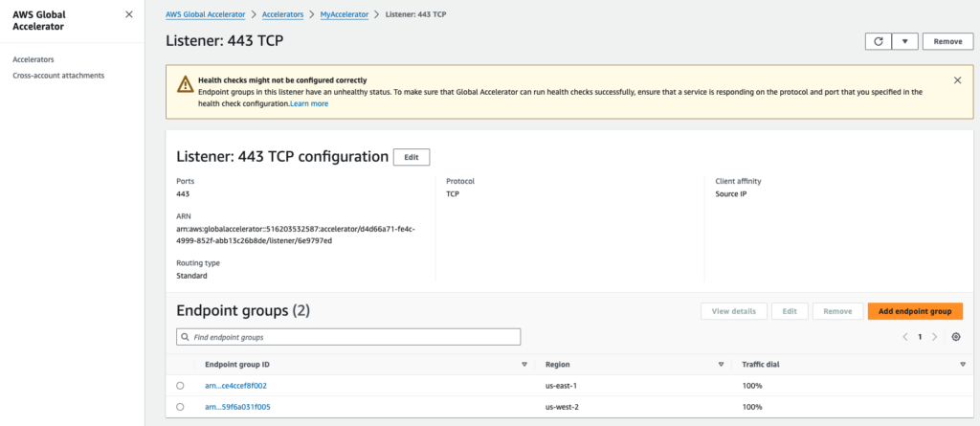Click the Source IP client affinity value
Screen dimensions: 980x426
731,194
